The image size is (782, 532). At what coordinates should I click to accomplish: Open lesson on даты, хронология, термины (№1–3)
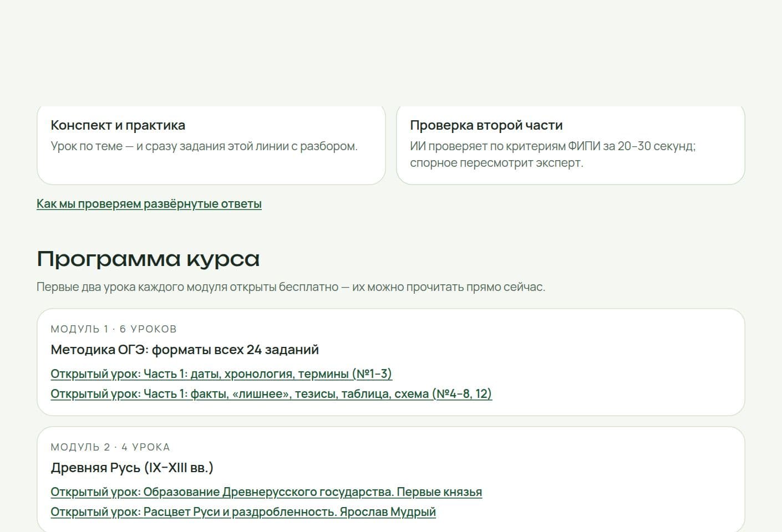coord(221,374)
